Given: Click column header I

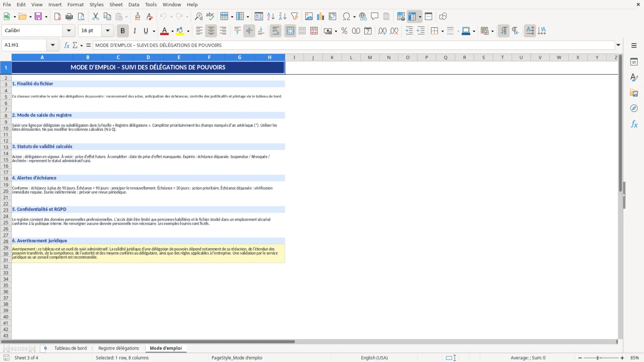Looking at the screenshot, I should pos(294,58).
